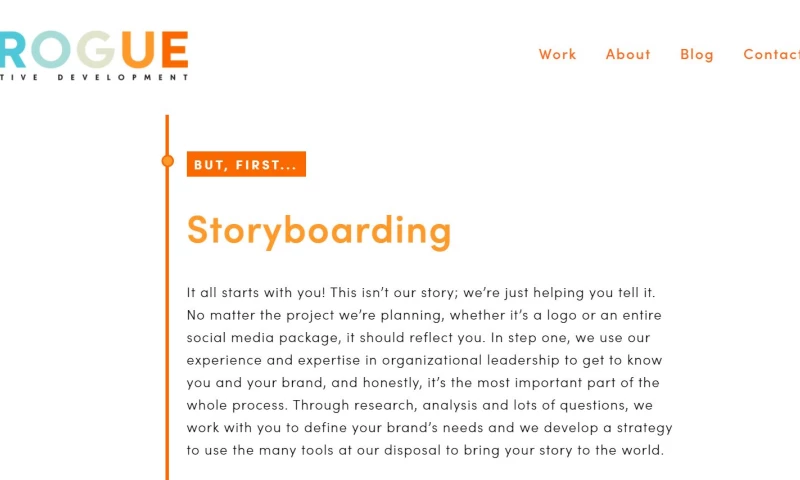Open the Blog link in navigation

(697, 54)
